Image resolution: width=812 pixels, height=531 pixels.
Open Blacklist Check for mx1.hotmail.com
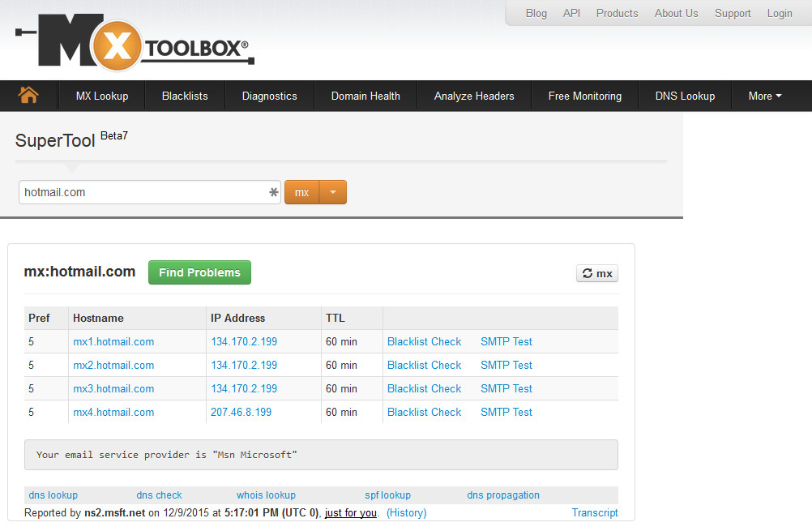tap(424, 341)
